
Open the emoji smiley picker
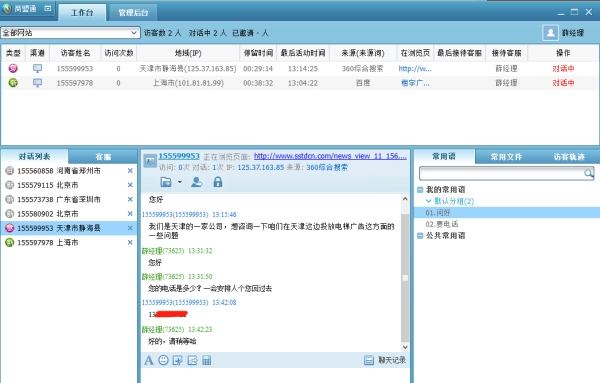[163, 360]
